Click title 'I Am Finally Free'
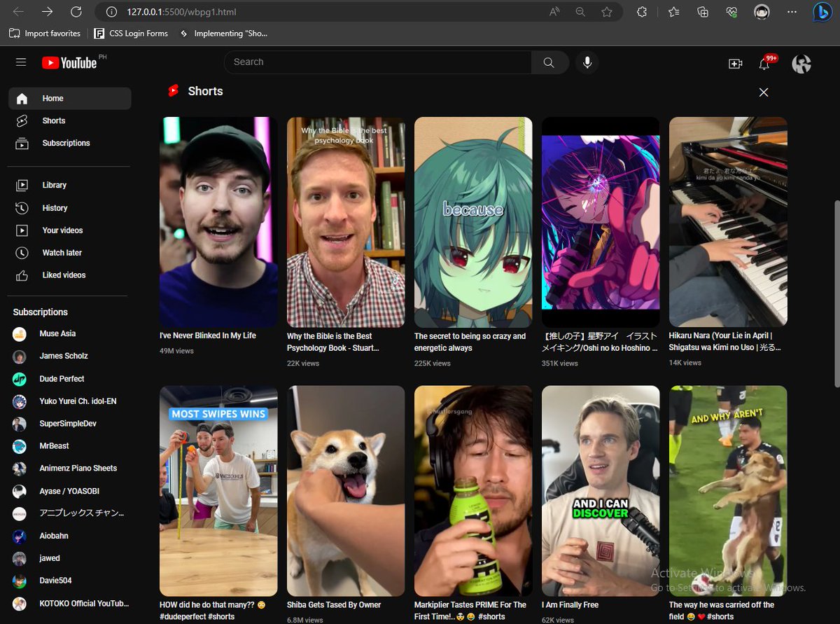This screenshot has width=840, height=624. click(x=570, y=605)
